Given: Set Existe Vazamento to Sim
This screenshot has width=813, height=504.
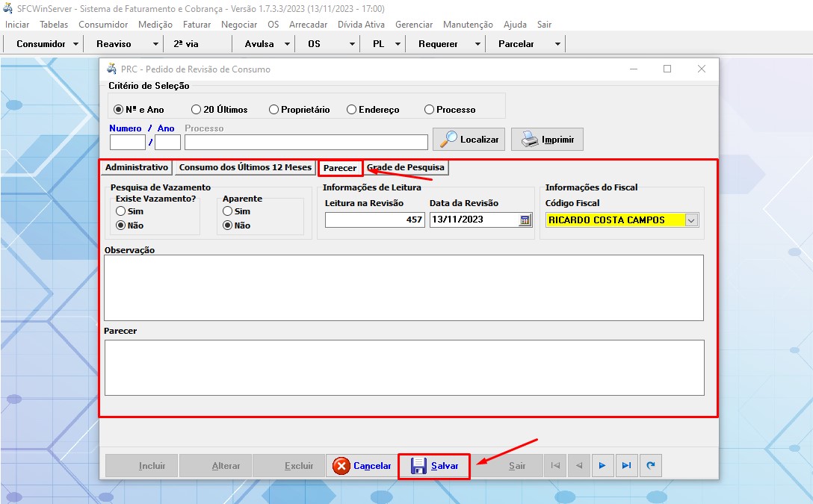Looking at the screenshot, I should (120, 211).
